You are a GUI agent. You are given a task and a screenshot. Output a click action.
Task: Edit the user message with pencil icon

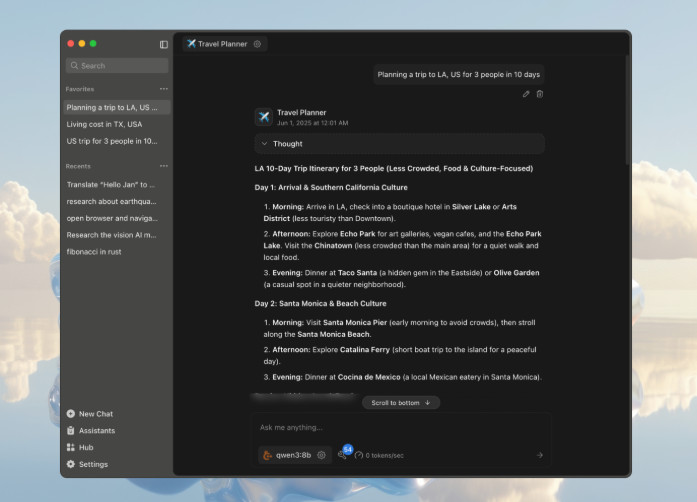(x=526, y=94)
